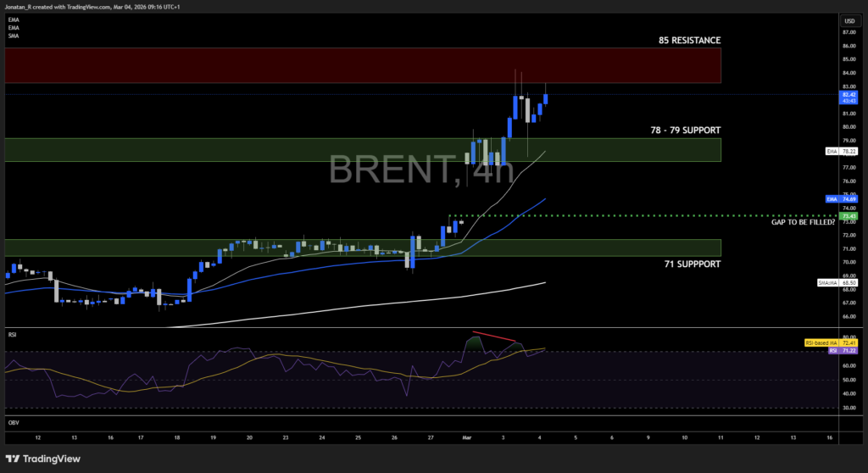The height and width of the screenshot is (473, 868).
Task: Select the OBV pane legend label
Action: 14,423
